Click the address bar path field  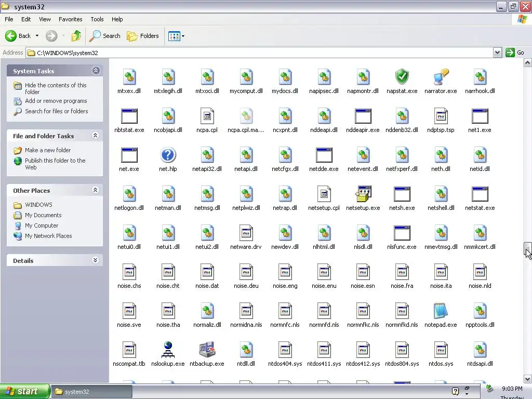click(x=259, y=52)
